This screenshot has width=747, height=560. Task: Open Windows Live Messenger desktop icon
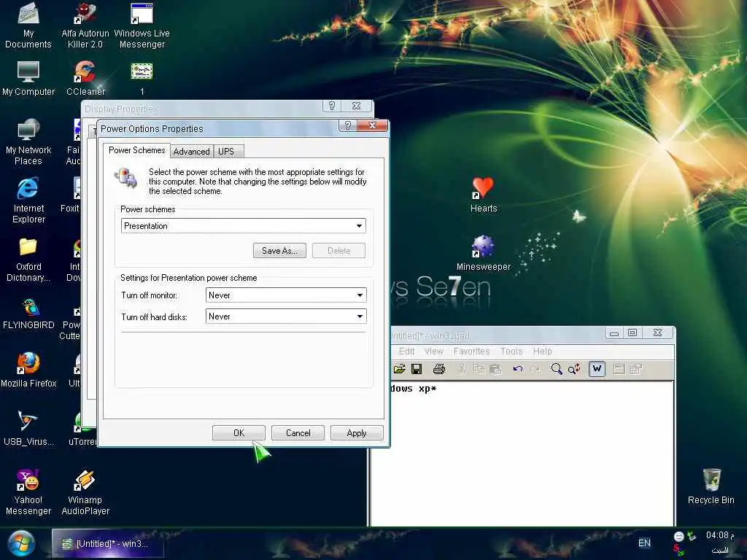(142, 26)
